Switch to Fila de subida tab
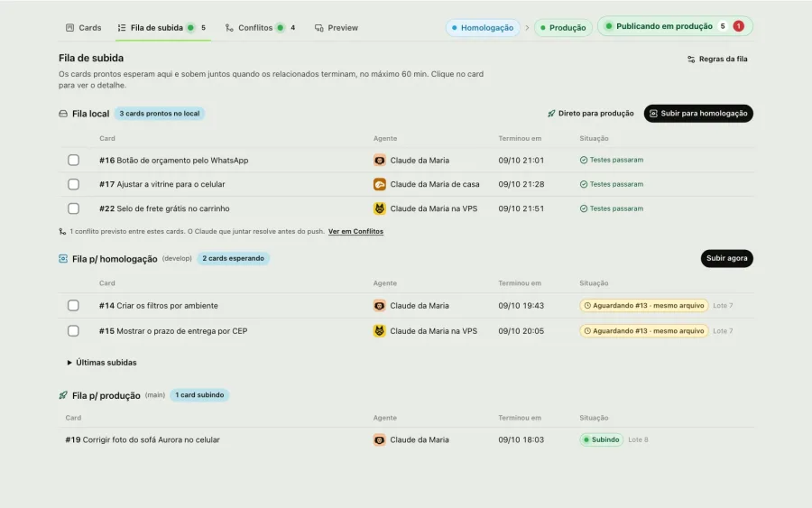 (162, 27)
